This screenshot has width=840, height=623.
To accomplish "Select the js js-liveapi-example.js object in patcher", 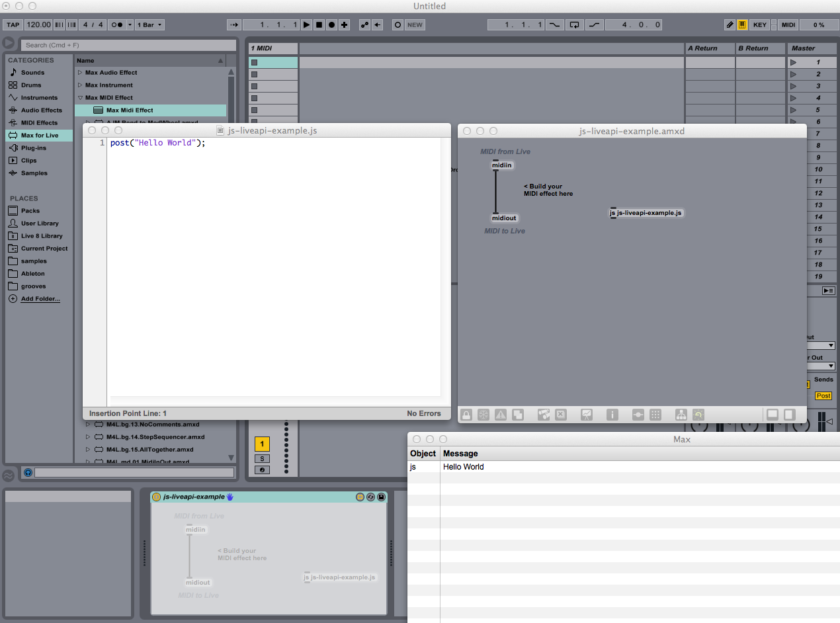I will [646, 213].
